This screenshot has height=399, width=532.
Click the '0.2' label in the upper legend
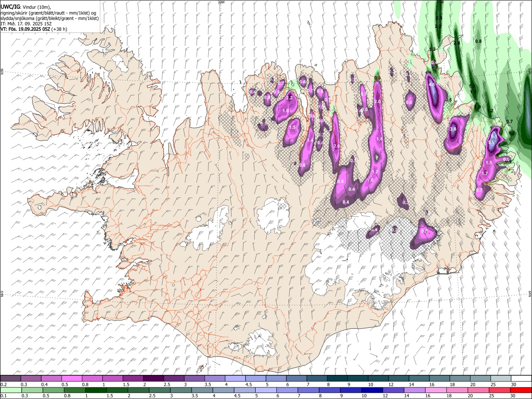click(4, 384)
